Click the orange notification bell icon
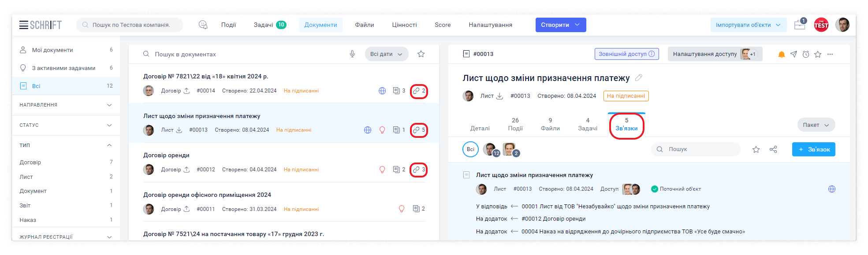The height and width of the screenshot is (255, 868). pos(781,54)
